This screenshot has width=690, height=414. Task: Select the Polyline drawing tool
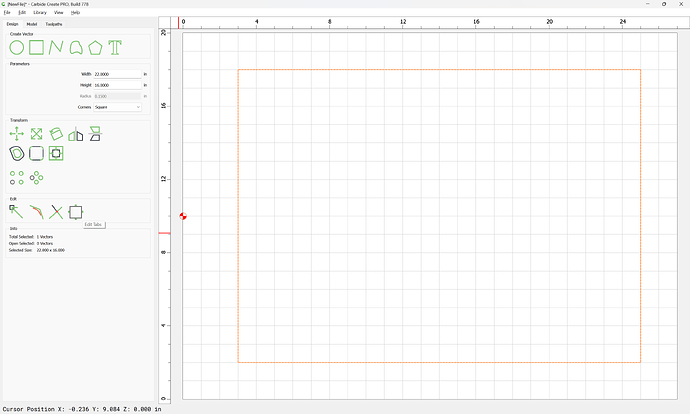coord(56,47)
